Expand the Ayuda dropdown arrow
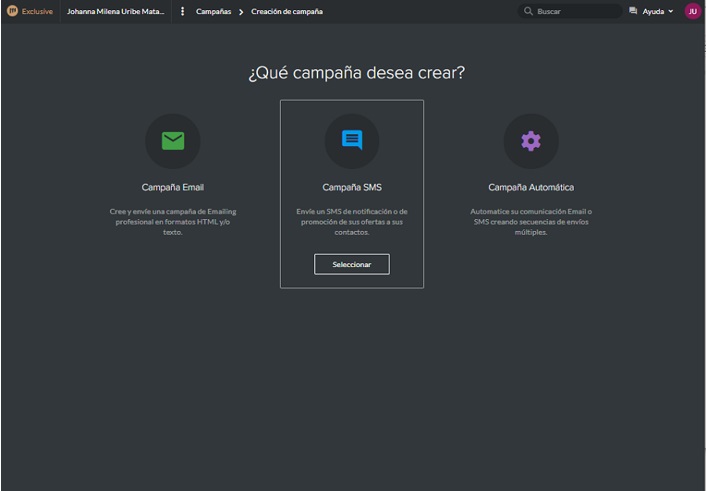 671,12
